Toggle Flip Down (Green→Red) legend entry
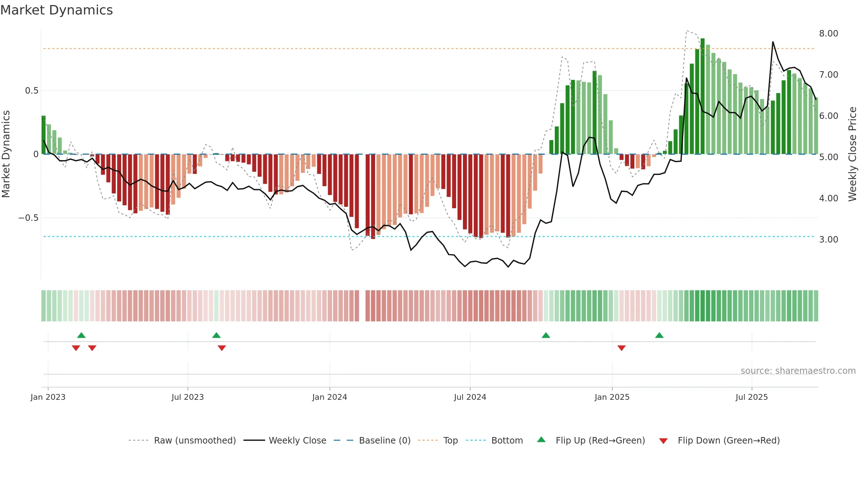 (x=719, y=440)
